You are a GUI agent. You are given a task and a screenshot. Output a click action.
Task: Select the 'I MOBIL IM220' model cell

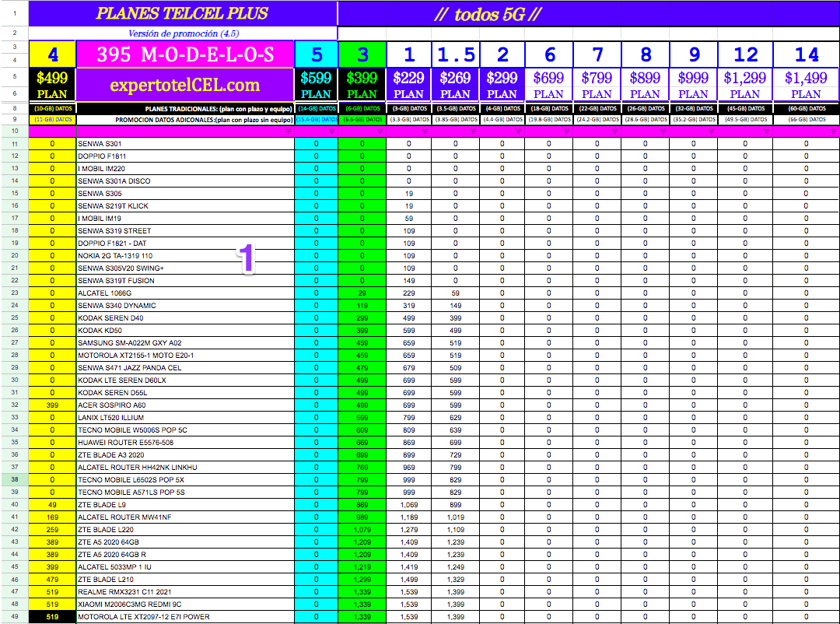click(185, 168)
